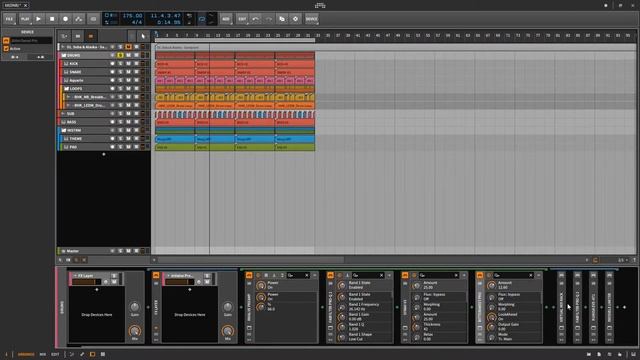Mute the top audio track above DRUMS
Screen dimensions: 640x360
tap(128, 47)
